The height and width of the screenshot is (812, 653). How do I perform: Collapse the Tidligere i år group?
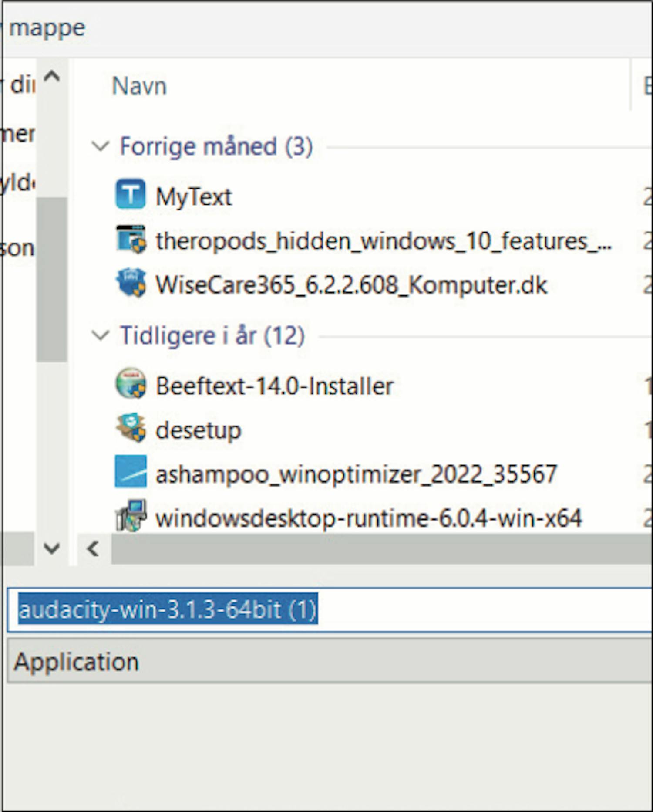[101, 336]
